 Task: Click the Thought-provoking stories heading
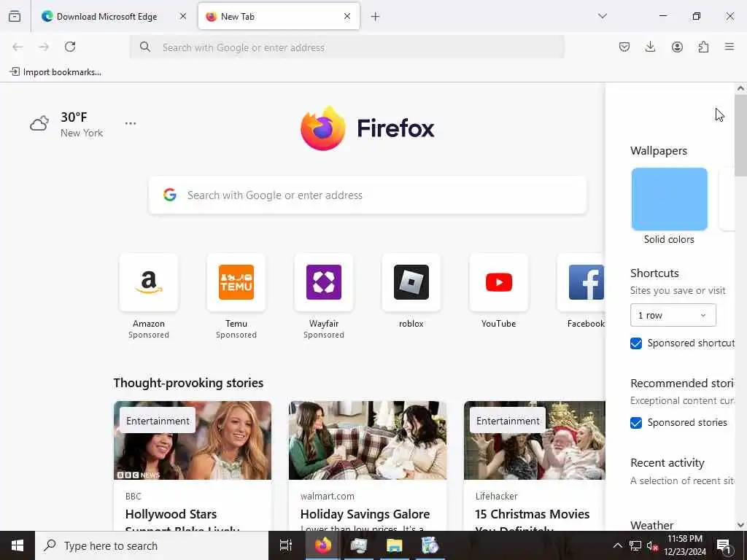(x=188, y=383)
